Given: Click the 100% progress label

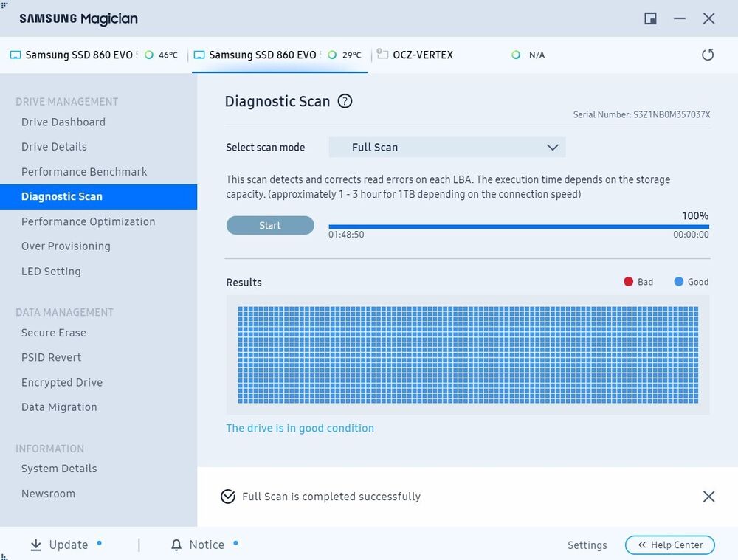Looking at the screenshot, I should (x=694, y=216).
